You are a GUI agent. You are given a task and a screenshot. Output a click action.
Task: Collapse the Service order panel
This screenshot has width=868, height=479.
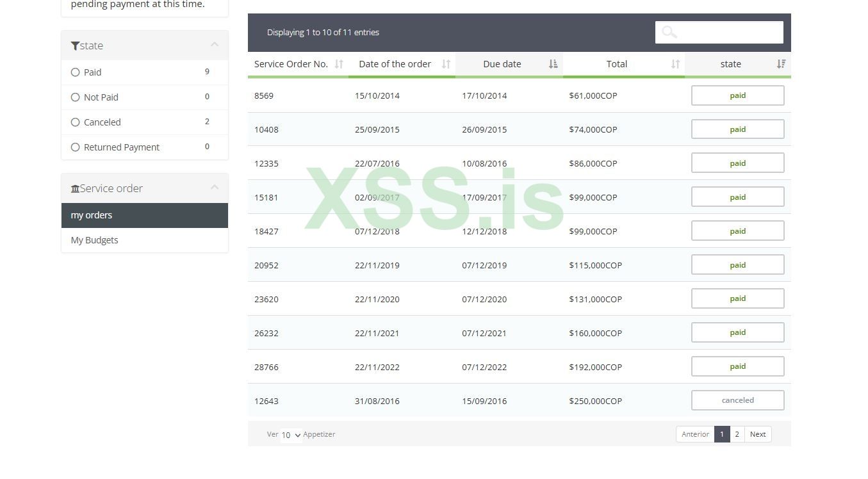click(215, 188)
